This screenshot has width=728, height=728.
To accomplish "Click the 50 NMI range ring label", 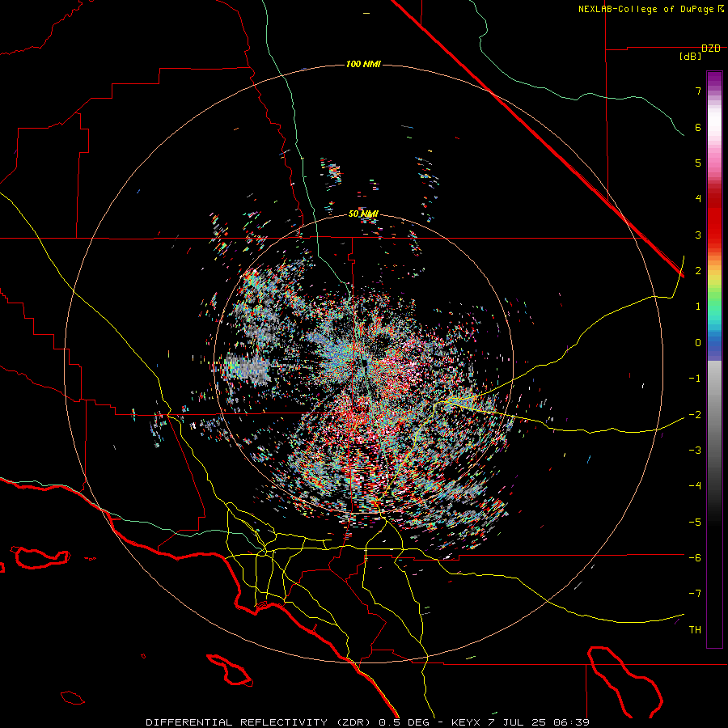I will [x=363, y=214].
